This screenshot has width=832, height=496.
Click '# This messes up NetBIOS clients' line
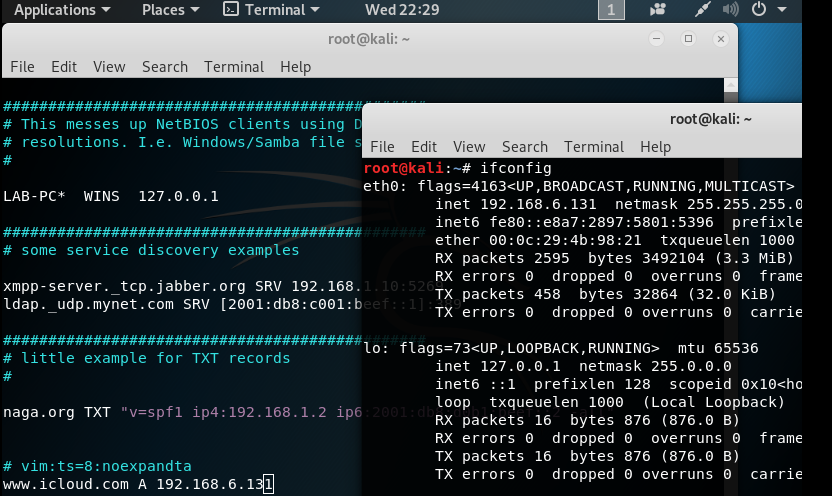coord(183,124)
